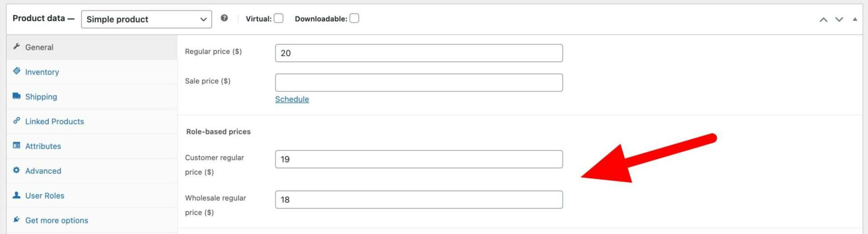
Task: Click the Advanced gear icon
Action: coord(17,170)
